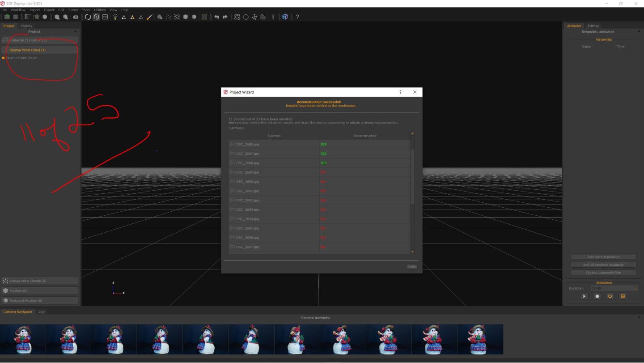Expand the Cameras (11 out of 25) section

click(x=40, y=40)
